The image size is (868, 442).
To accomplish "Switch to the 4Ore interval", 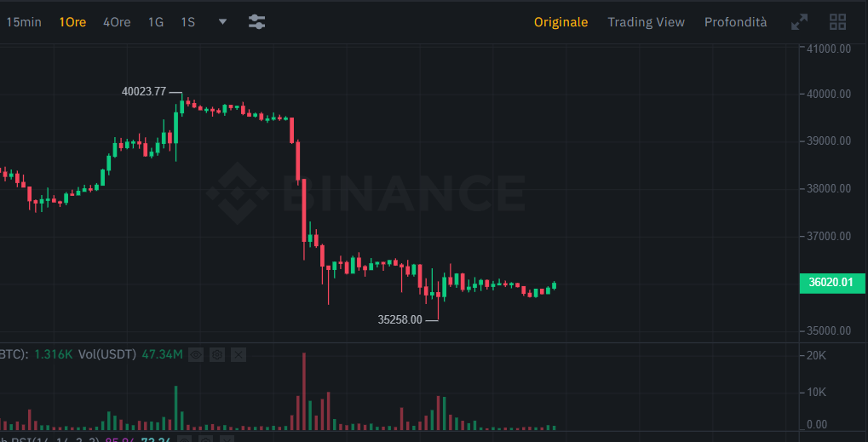I will (x=117, y=22).
